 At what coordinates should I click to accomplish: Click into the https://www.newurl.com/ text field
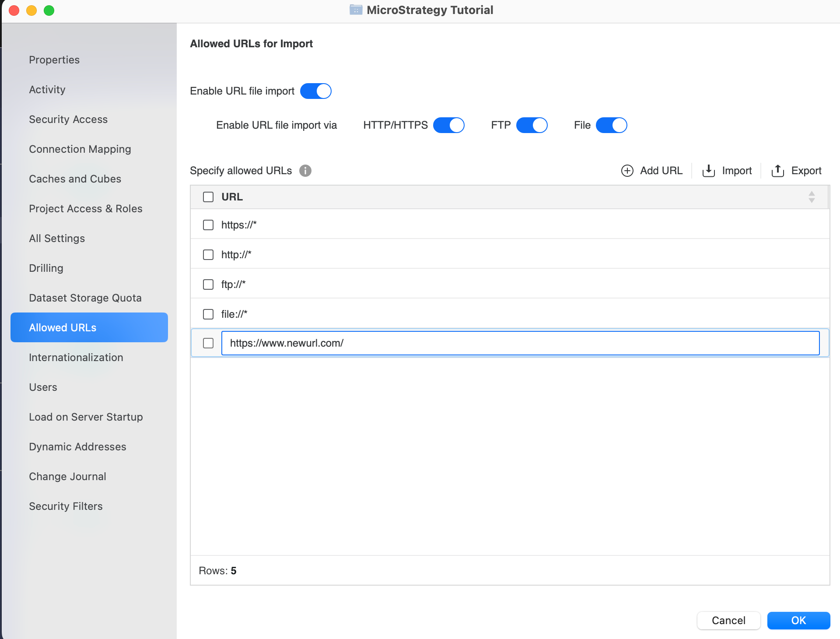click(520, 343)
